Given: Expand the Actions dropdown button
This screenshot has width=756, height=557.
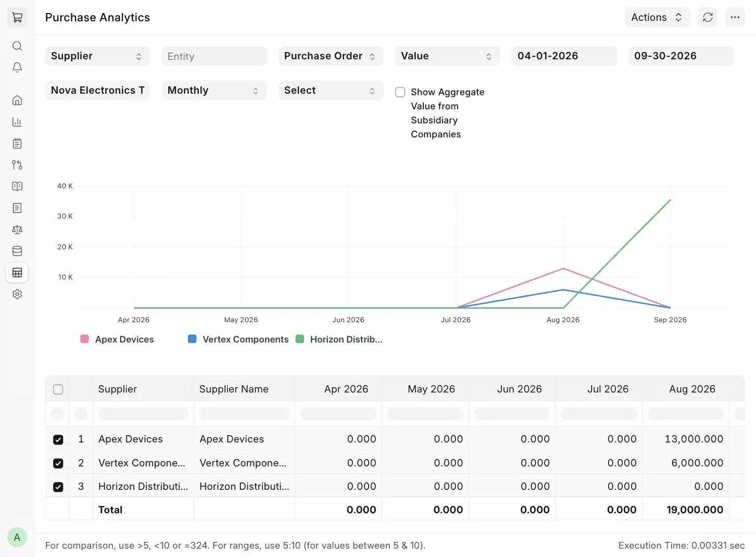Looking at the screenshot, I should pos(657,17).
